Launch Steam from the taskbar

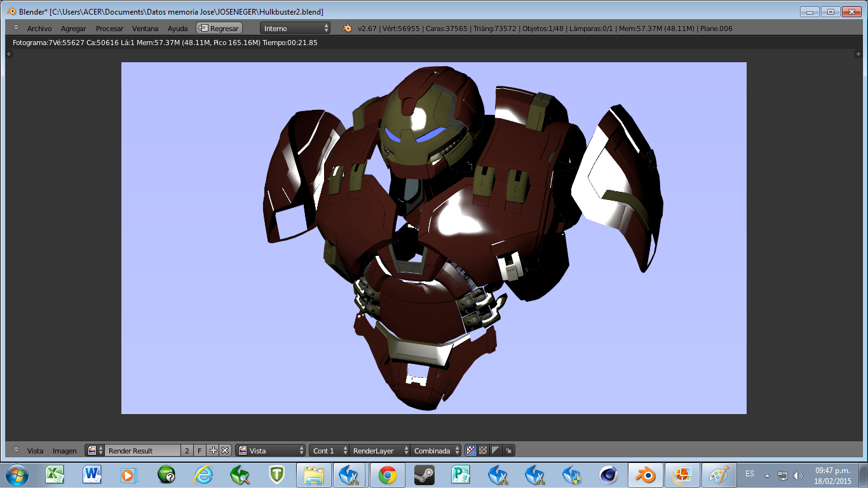click(x=424, y=474)
